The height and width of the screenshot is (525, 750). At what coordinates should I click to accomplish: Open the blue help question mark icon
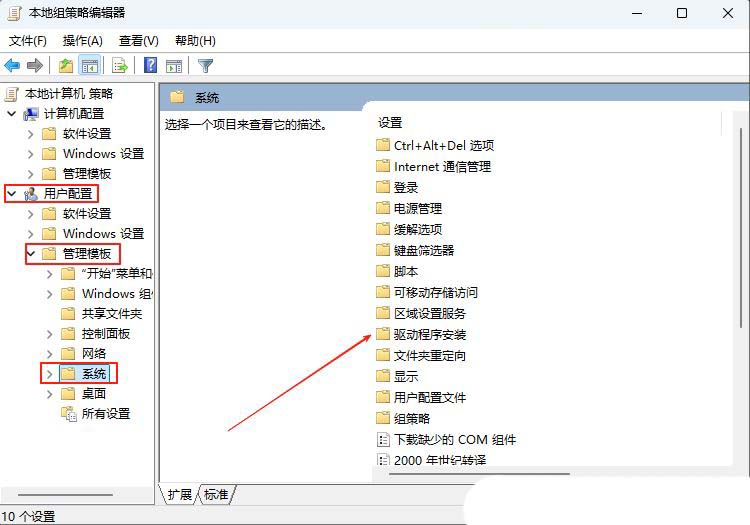(x=151, y=65)
